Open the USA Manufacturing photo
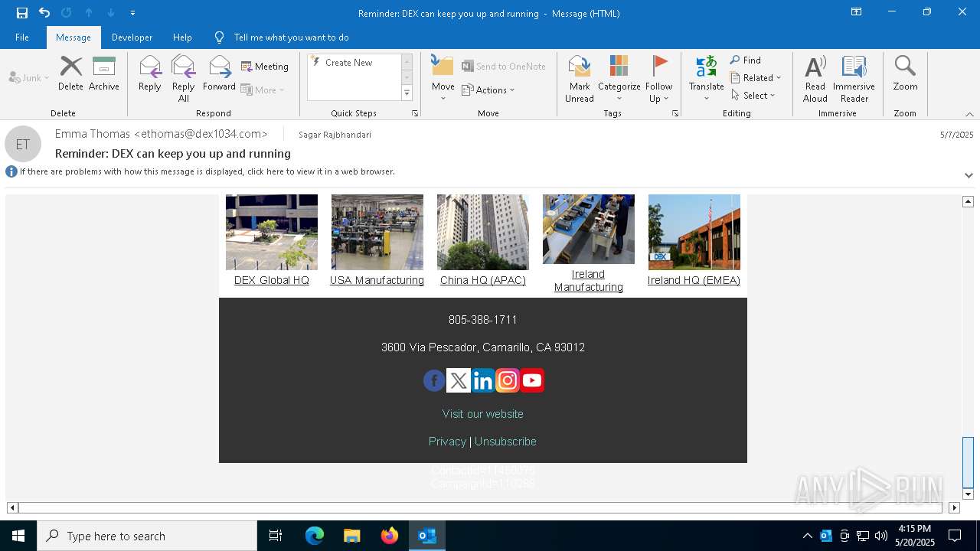Screen dimensions: 980x551 377,232
